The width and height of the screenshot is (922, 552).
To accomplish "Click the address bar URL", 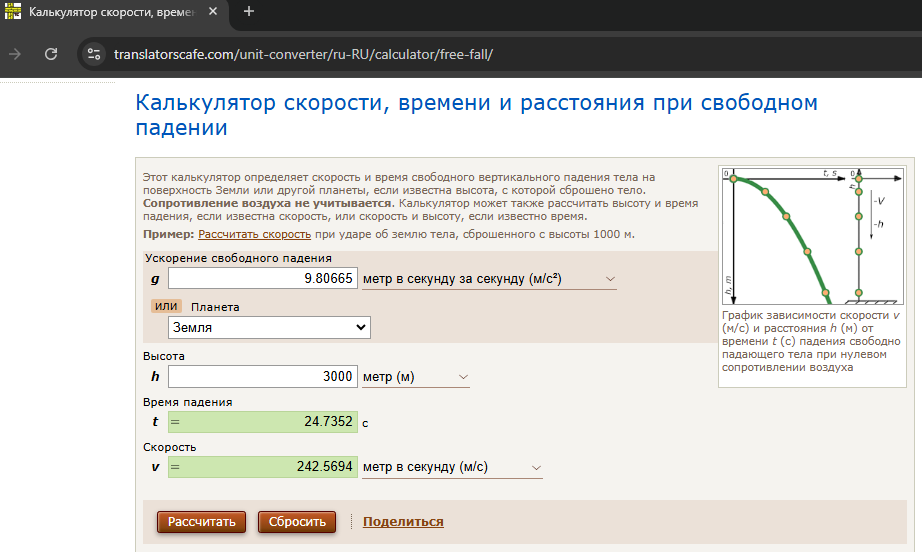I will pos(303,55).
